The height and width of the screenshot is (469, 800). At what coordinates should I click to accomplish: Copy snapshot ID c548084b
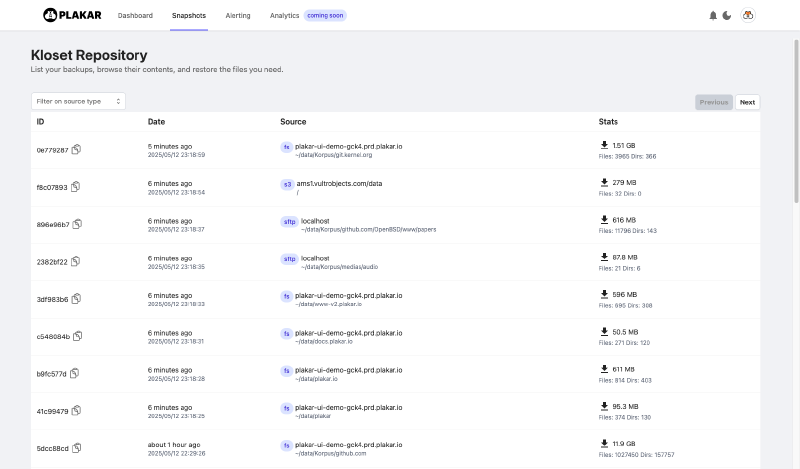click(x=78, y=336)
